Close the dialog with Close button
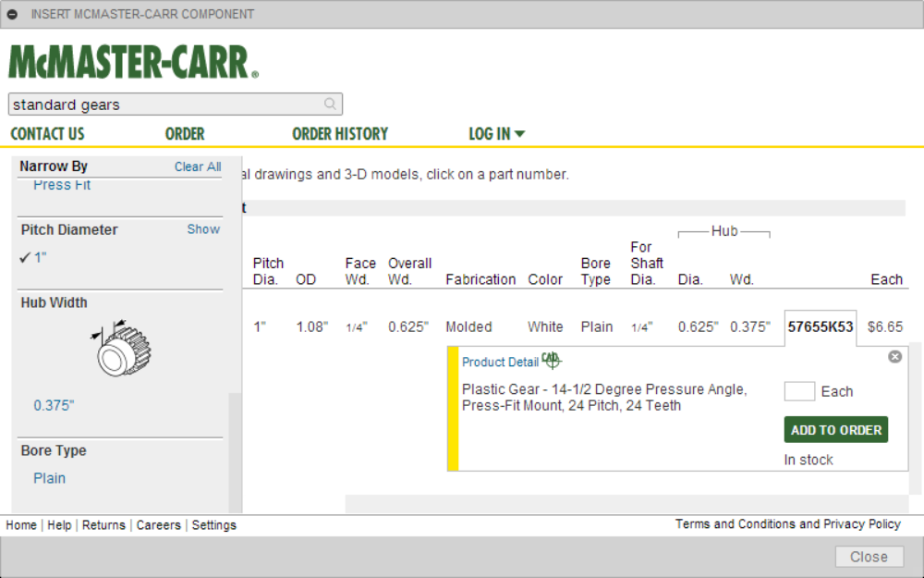Viewport: 924px width, 578px height. point(869,557)
